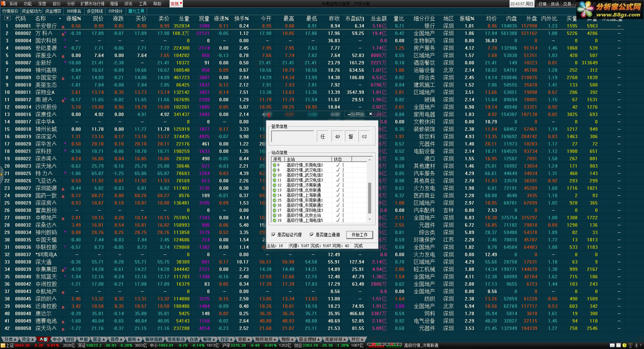The image size is (644, 349).
Task: Click the 主站 column header in station list
Action: 308,159
